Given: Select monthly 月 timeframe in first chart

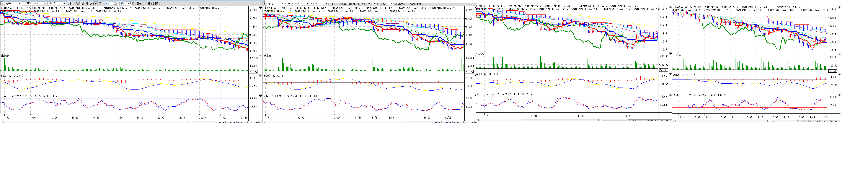Looking at the screenshot, I should [91, 3].
